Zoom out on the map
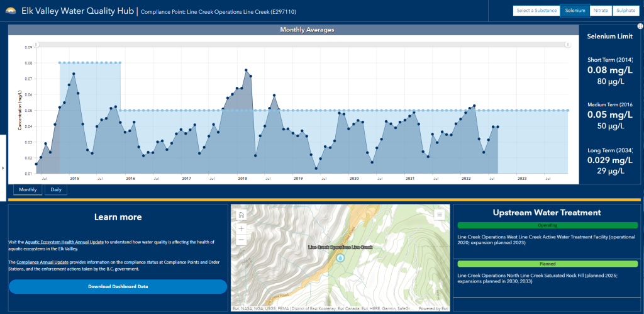 (241, 240)
